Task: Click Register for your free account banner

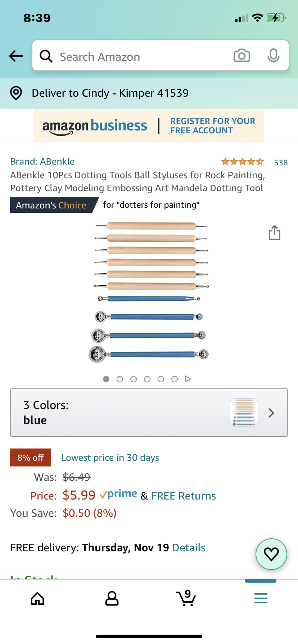Action: point(212,126)
